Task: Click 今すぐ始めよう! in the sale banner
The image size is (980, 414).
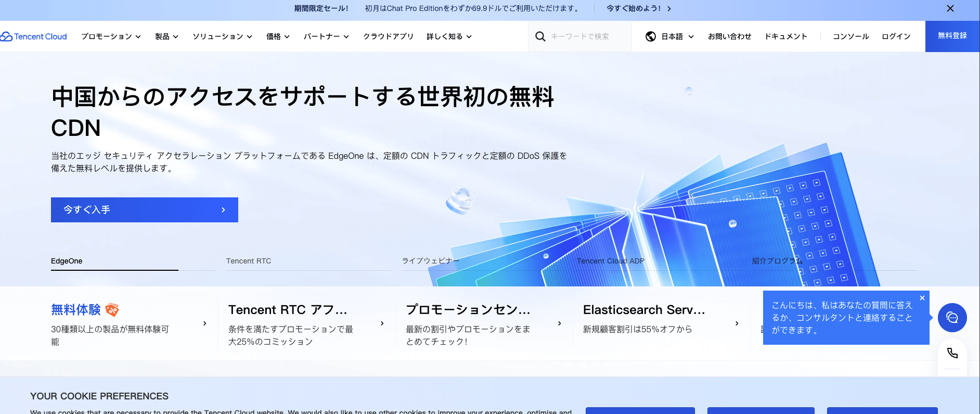Action: pyautogui.click(x=634, y=8)
